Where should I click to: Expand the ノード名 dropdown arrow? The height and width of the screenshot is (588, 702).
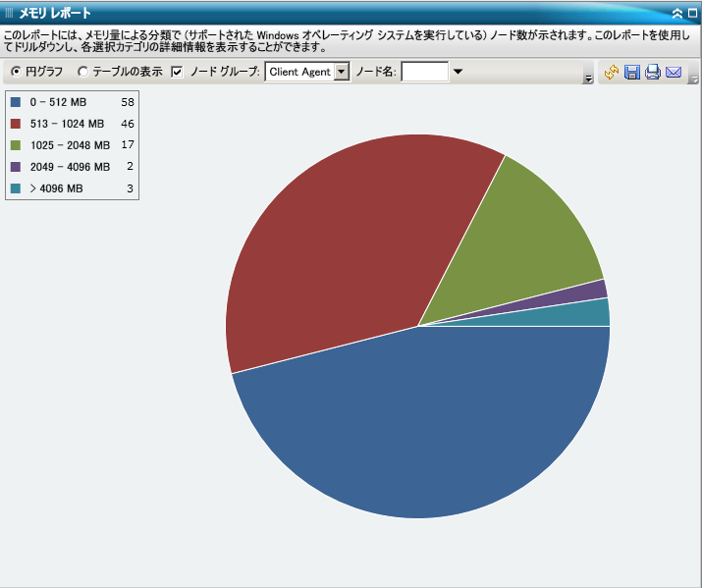click(458, 72)
